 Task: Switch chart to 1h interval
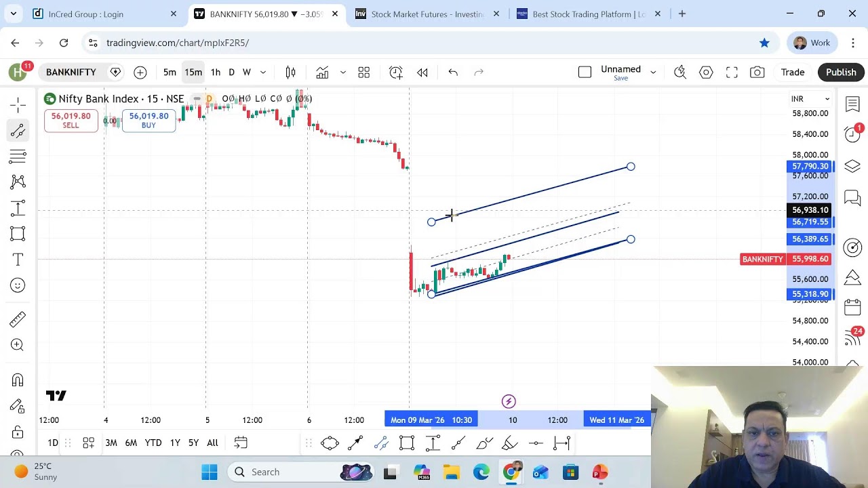click(215, 73)
